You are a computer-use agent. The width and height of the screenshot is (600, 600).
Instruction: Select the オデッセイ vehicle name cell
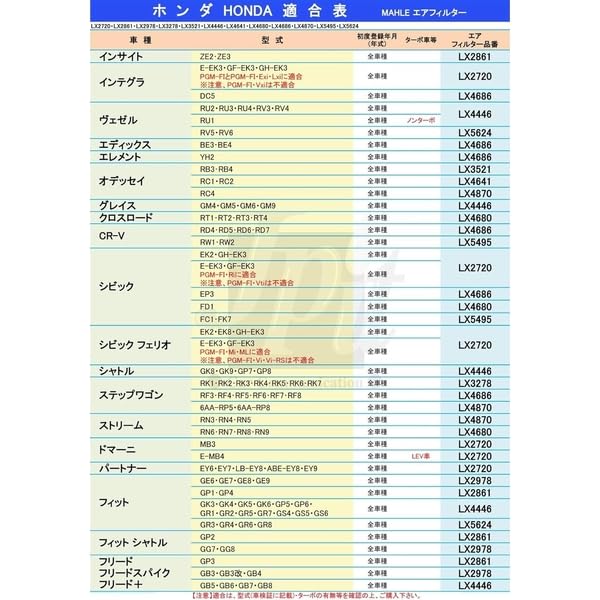click(x=122, y=181)
